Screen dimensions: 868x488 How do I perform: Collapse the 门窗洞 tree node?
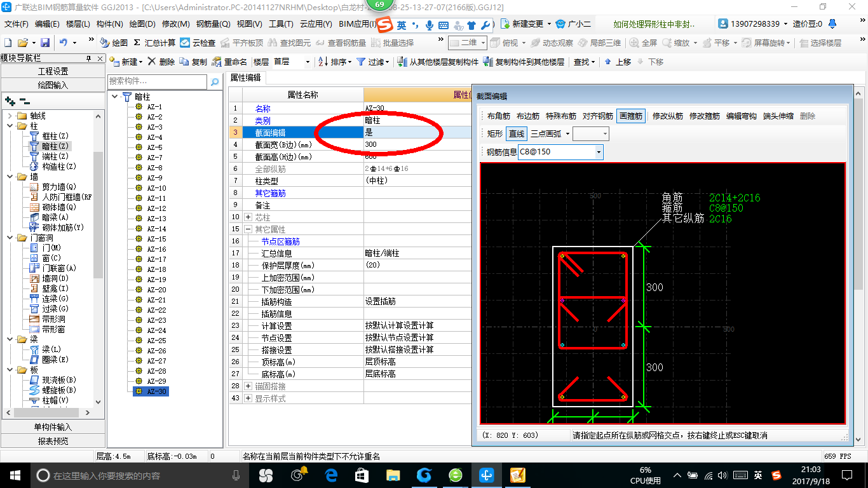[10, 238]
